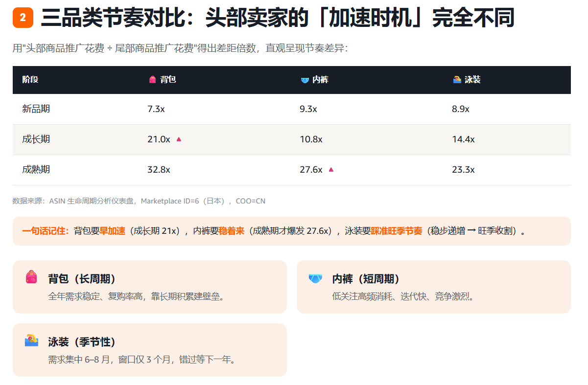Select the 阶段 column header
This screenshot has width=588, height=385.
[x=30, y=80]
